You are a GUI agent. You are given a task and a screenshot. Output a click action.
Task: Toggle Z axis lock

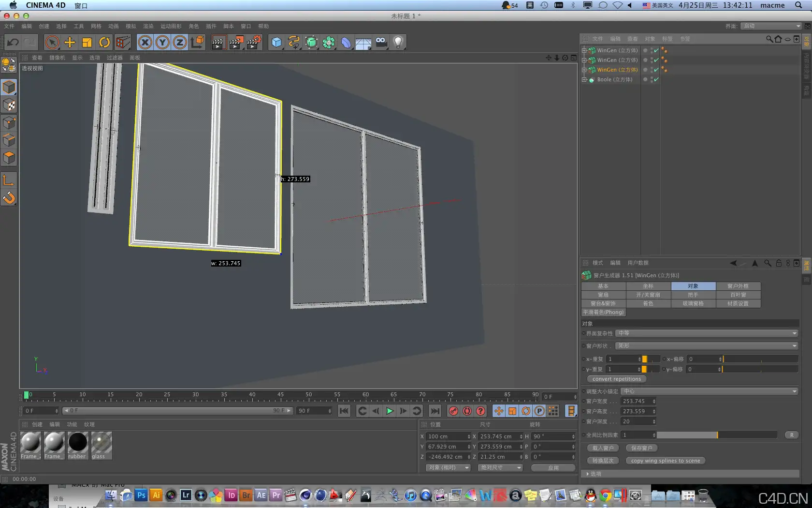[x=180, y=43]
